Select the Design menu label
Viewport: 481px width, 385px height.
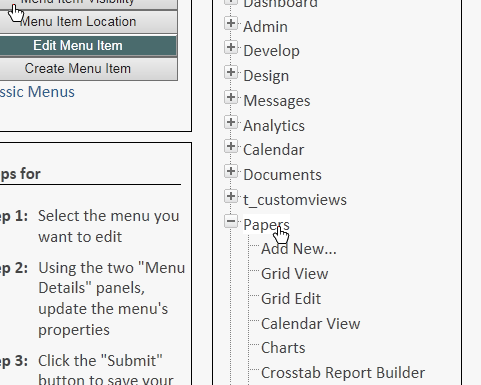(266, 76)
